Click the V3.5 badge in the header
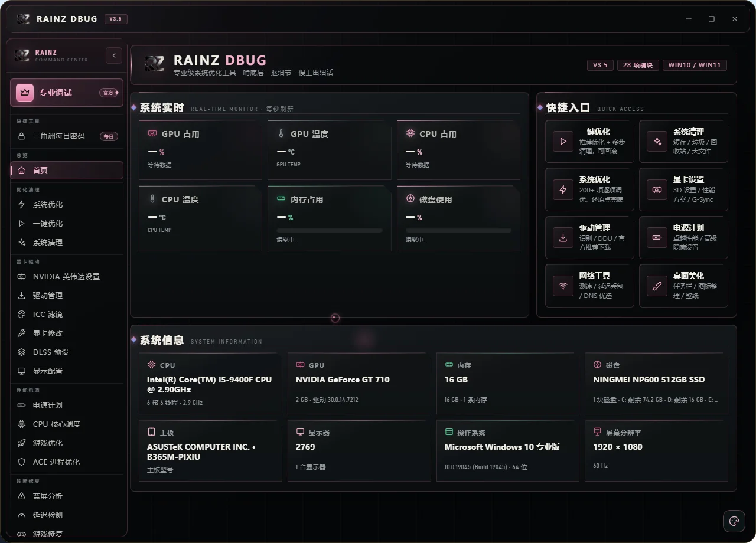 [x=600, y=65]
